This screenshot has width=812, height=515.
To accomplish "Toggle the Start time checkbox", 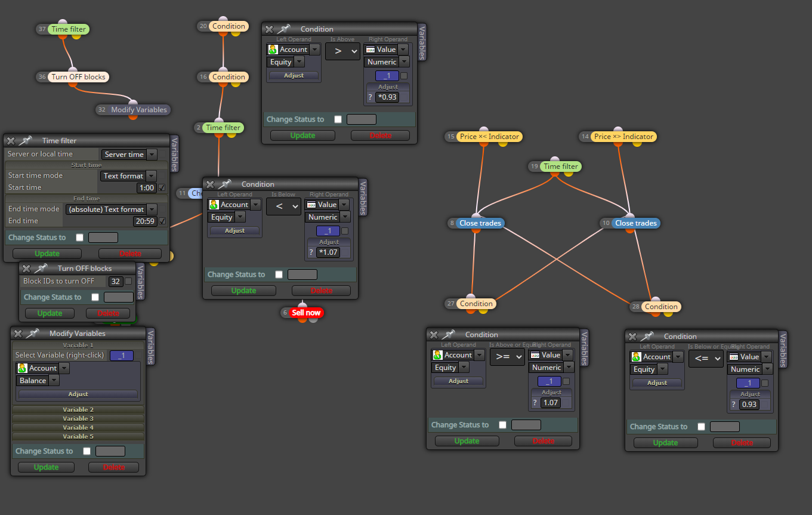I will pyautogui.click(x=162, y=188).
